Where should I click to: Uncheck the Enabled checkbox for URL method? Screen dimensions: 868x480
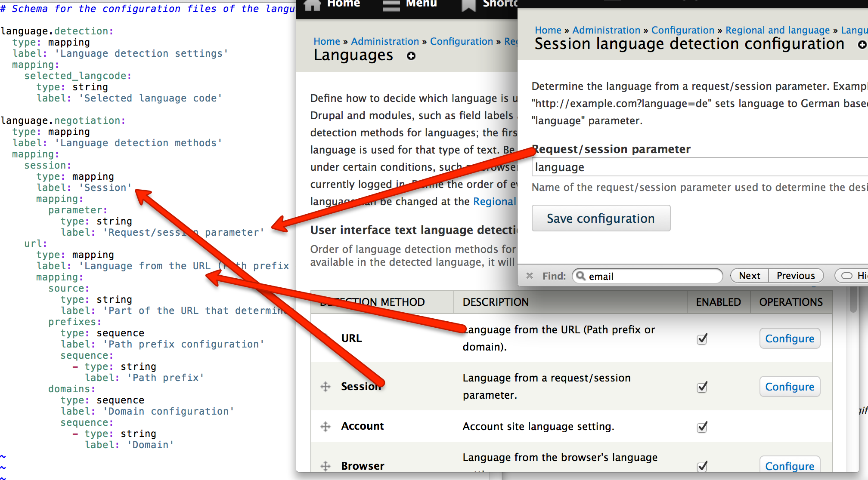pyautogui.click(x=702, y=338)
